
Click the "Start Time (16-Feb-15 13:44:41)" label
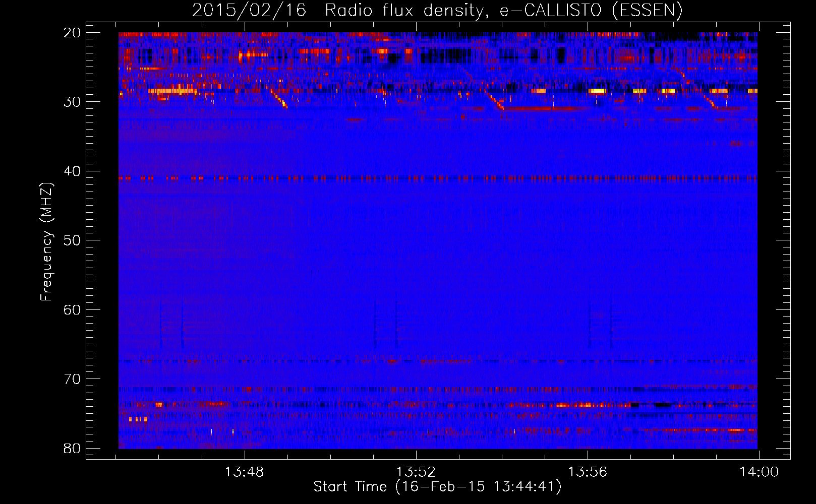tap(437, 487)
